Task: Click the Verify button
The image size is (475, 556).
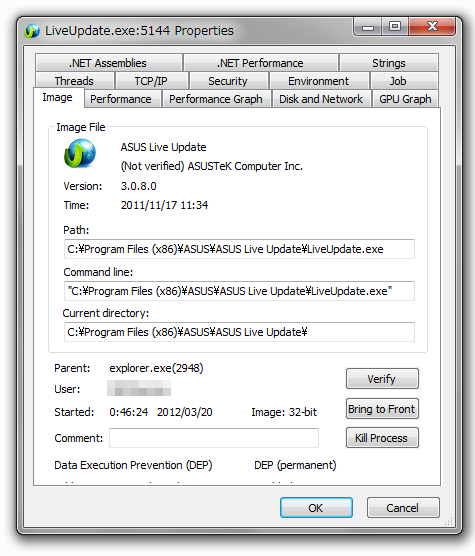Action: pyautogui.click(x=382, y=379)
